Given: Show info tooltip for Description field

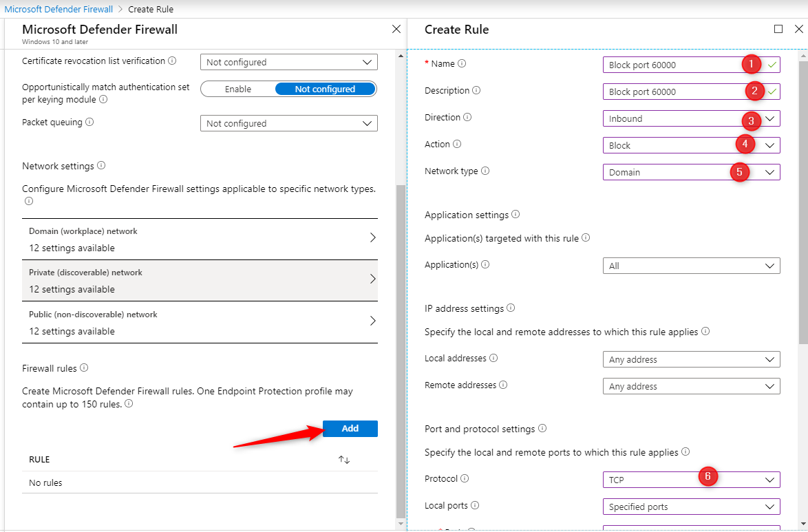Looking at the screenshot, I should pyautogui.click(x=476, y=90).
